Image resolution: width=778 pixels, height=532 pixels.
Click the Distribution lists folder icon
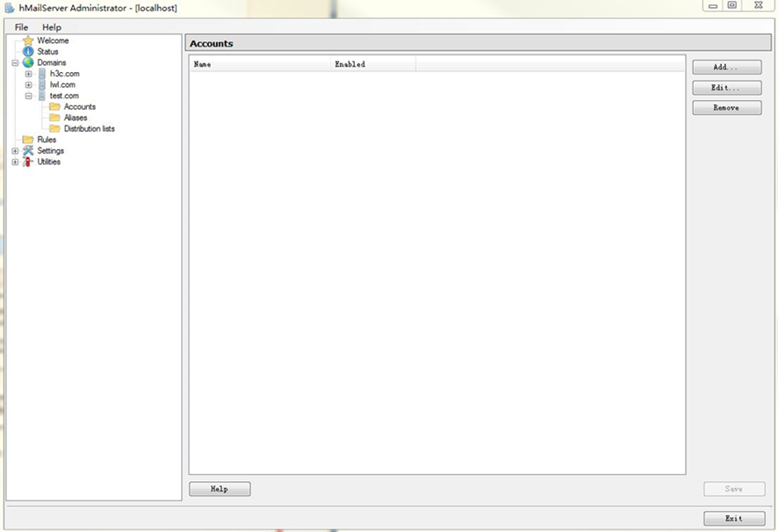pyautogui.click(x=54, y=128)
